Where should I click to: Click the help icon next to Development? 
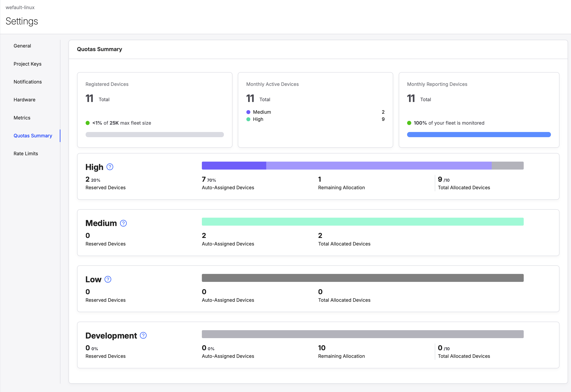(x=143, y=336)
